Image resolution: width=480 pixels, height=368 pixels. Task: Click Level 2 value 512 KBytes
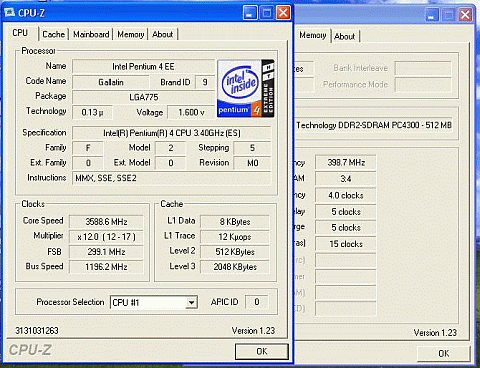click(x=235, y=252)
